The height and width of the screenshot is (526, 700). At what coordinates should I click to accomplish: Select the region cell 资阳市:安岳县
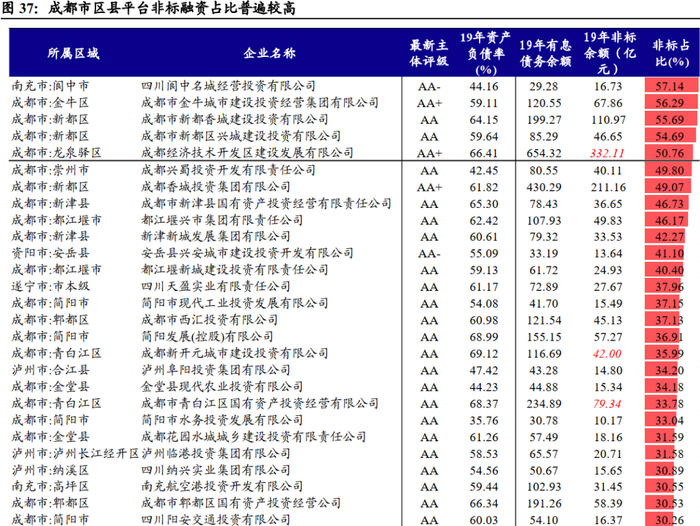pyautogui.click(x=50, y=253)
